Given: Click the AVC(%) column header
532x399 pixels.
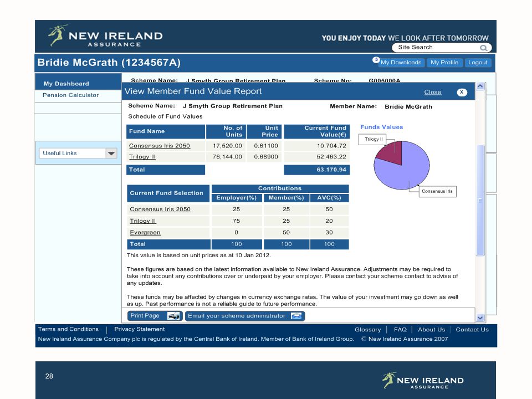Looking at the screenshot, I should pyautogui.click(x=329, y=198).
